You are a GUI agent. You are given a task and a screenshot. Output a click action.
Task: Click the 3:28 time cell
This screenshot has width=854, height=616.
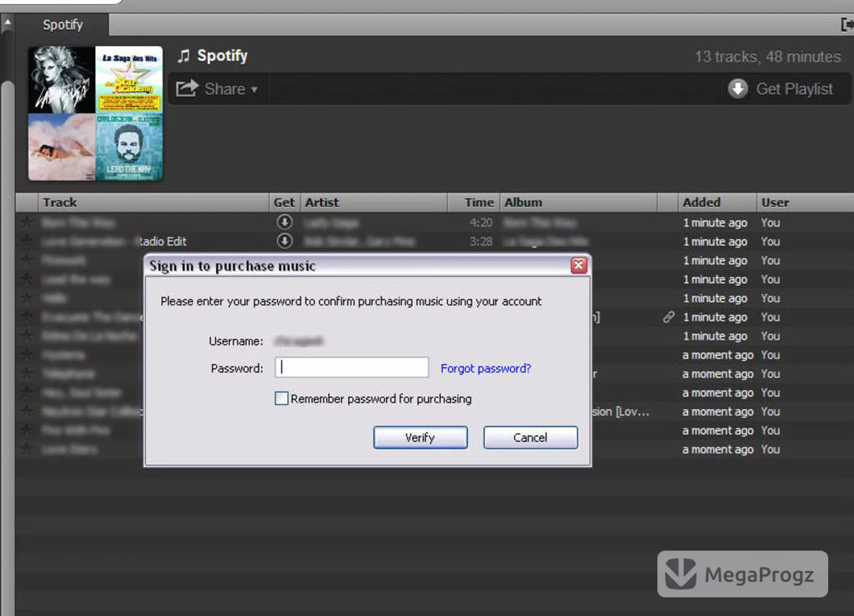(x=481, y=242)
